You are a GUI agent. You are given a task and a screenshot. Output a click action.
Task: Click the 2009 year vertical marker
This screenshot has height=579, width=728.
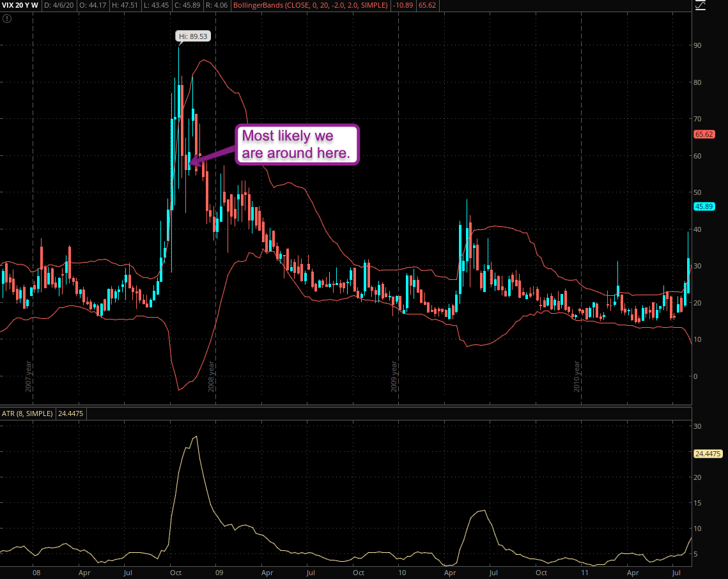tap(394, 377)
